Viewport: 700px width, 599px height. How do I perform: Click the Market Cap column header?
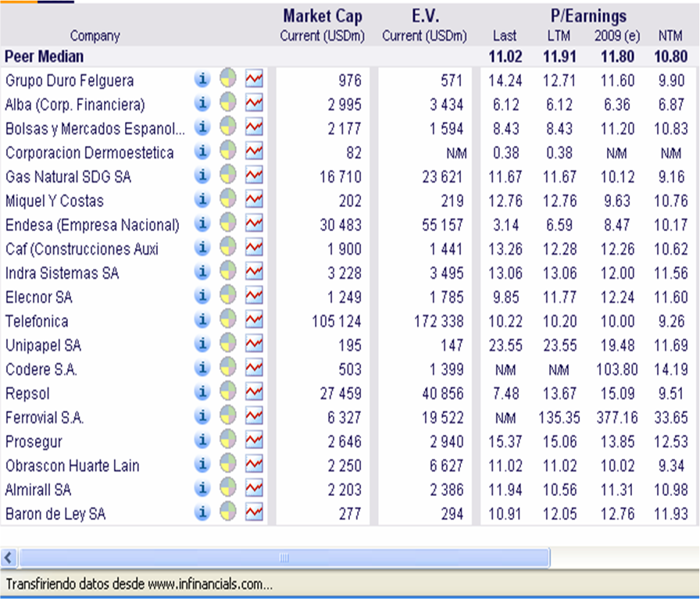[323, 16]
